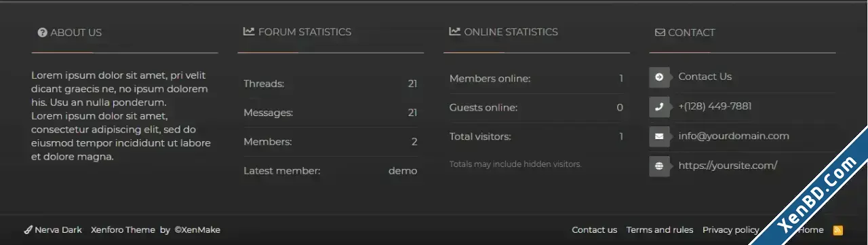Open the latest member demo profile
Screen dimensions: 868x245
[x=403, y=171]
